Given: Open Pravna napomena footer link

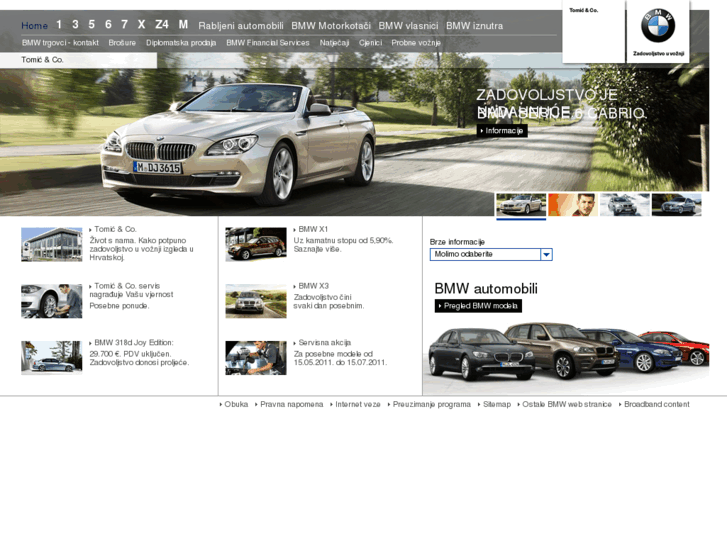Looking at the screenshot, I should point(289,404).
